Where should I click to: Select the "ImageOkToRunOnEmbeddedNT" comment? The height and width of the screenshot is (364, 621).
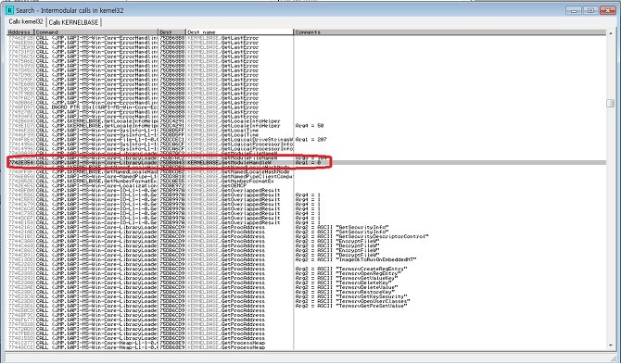point(356,259)
